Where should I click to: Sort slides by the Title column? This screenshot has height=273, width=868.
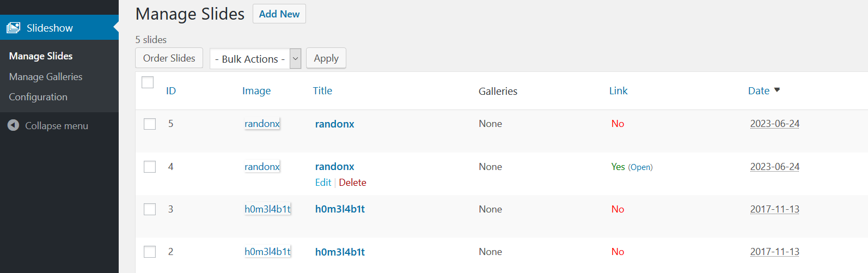pyautogui.click(x=322, y=91)
